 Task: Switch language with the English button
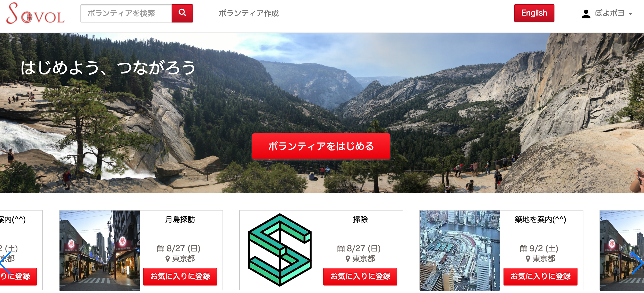[x=534, y=13]
